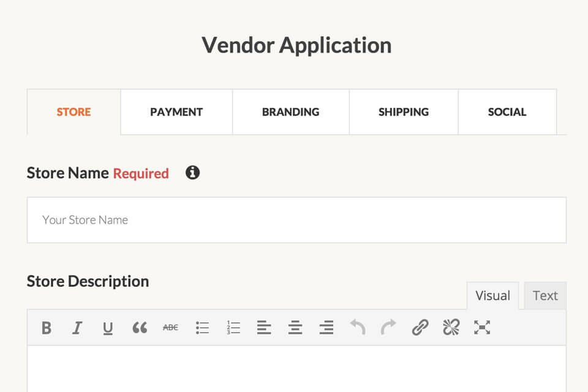The width and height of the screenshot is (588, 392).
Task: Apply underline formatting in editor
Action: 108,328
